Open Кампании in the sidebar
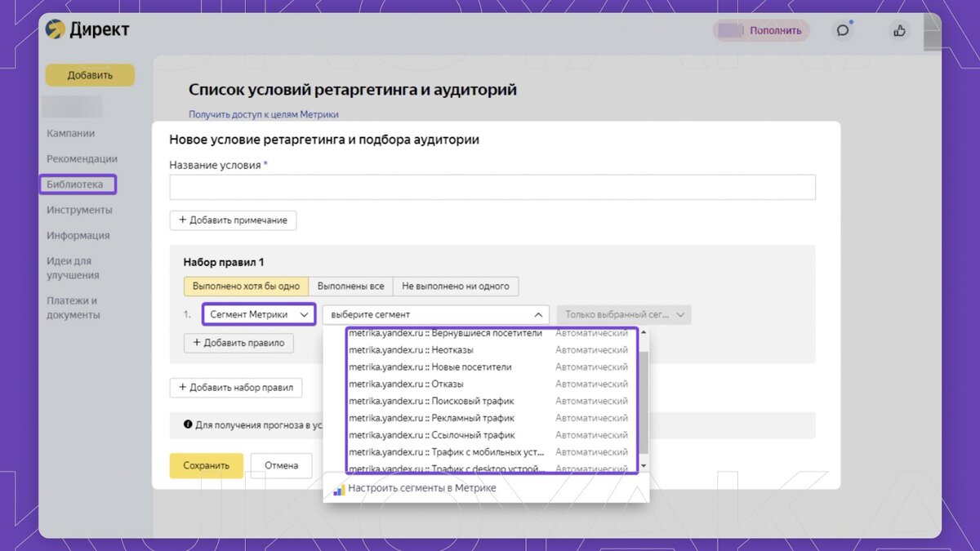The height and width of the screenshot is (551, 980). 71,133
